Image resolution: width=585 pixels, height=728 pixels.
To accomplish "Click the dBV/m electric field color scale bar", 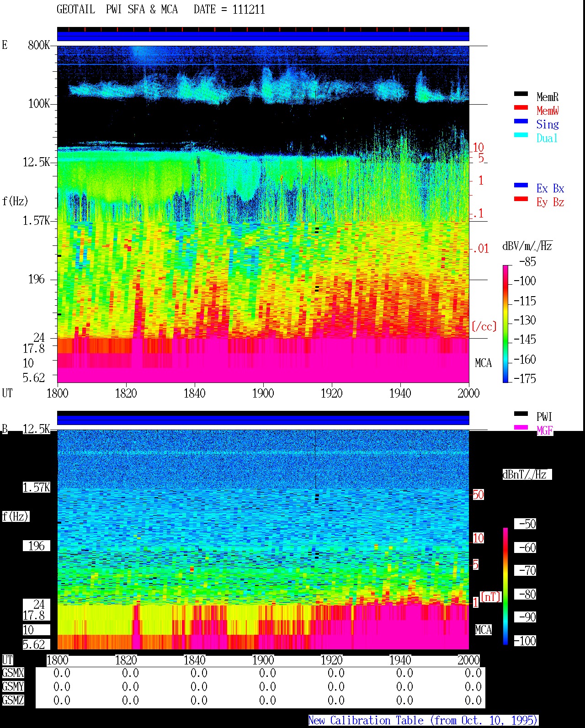I will point(505,324).
